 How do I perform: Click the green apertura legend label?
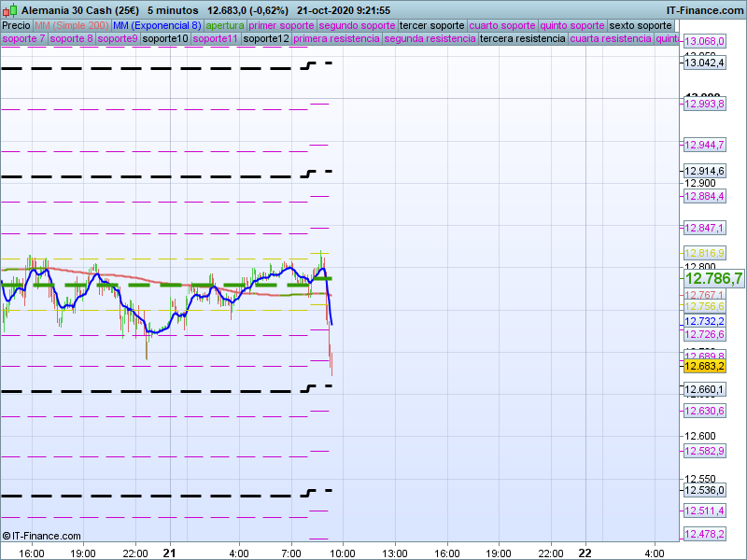tap(224, 25)
